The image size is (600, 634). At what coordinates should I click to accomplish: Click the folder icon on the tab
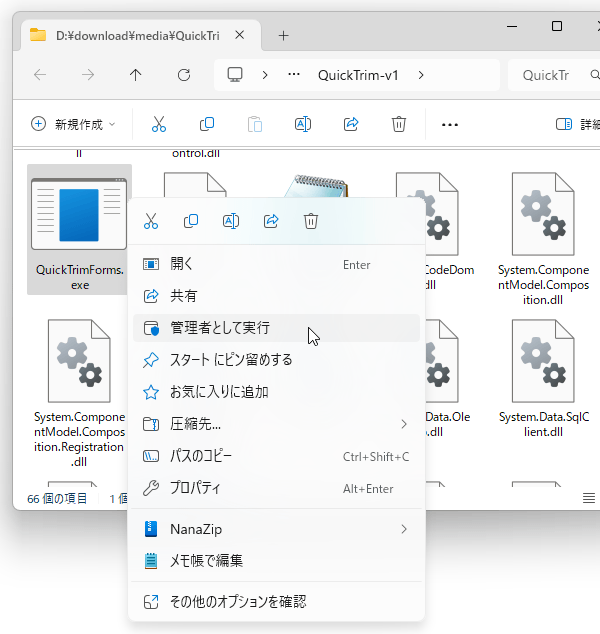point(38,35)
